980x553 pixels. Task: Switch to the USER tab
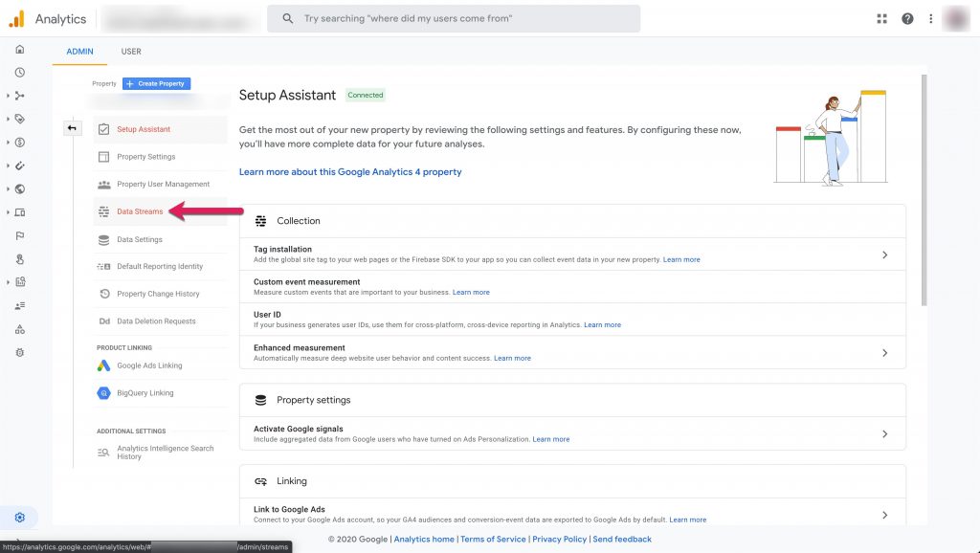[131, 52]
